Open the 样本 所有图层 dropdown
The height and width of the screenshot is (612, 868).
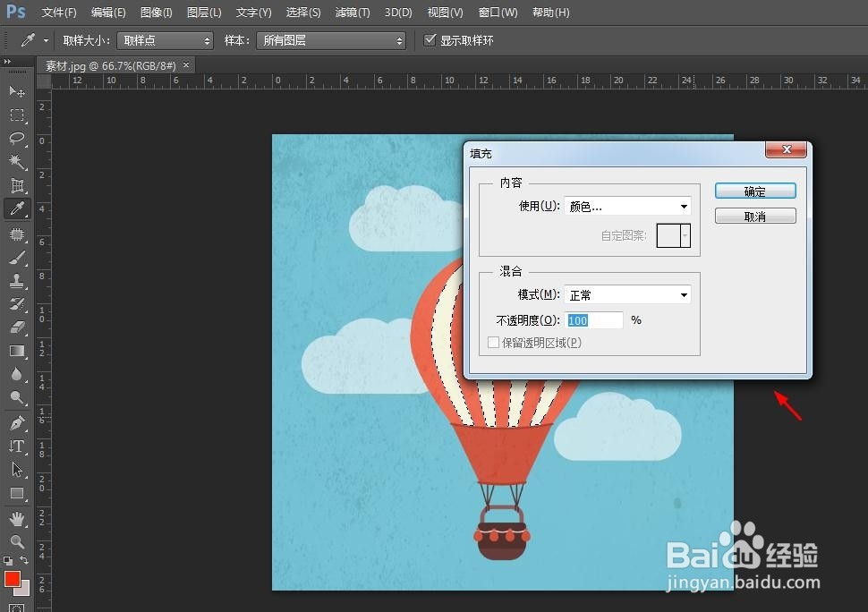pyautogui.click(x=331, y=40)
